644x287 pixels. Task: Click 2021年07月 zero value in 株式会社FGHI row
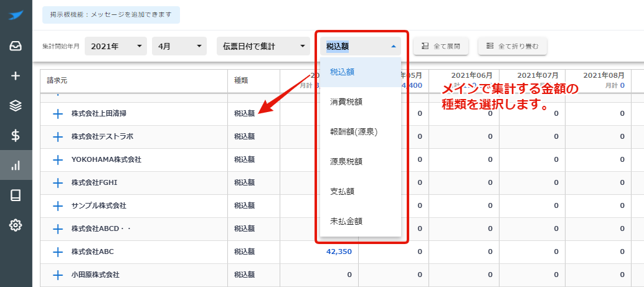[556, 182]
